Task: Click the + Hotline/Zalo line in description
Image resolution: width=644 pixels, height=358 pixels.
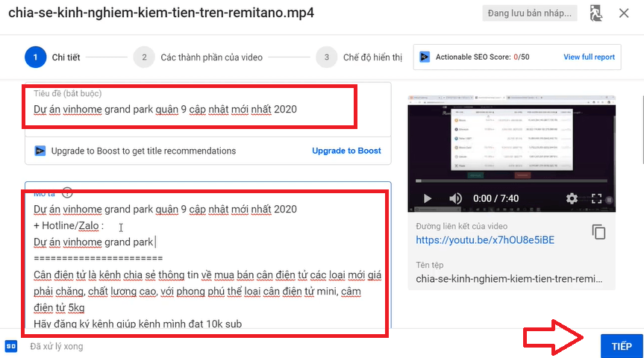Action: [69, 226]
